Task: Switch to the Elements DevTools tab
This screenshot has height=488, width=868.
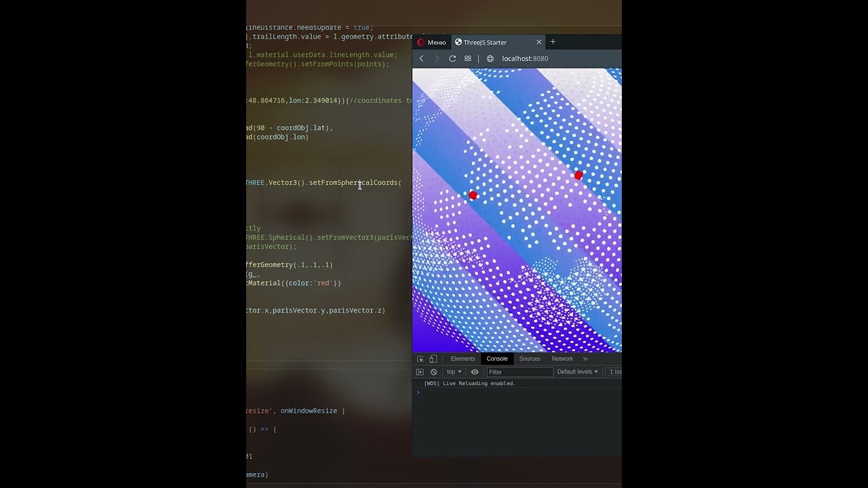Action: click(x=462, y=359)
